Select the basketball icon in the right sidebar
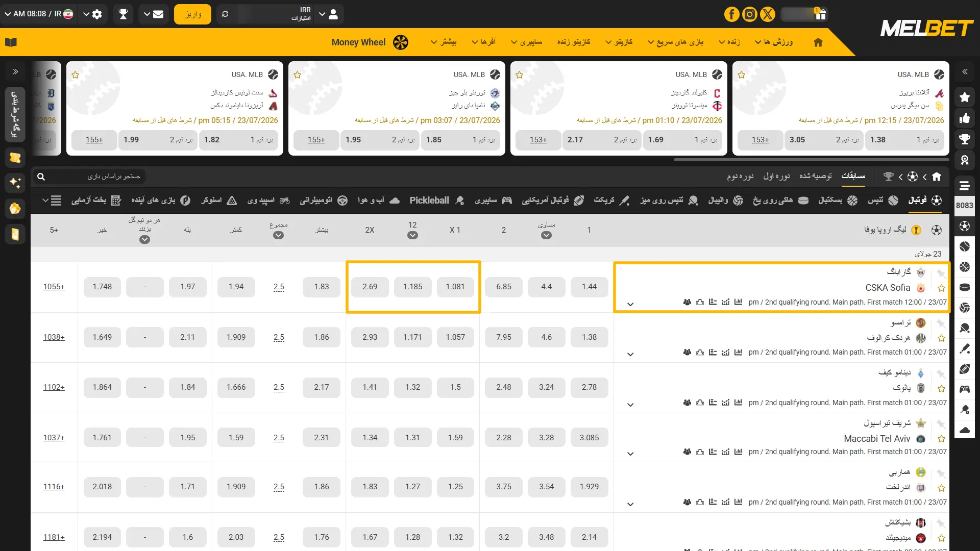 tap(965, 267)
